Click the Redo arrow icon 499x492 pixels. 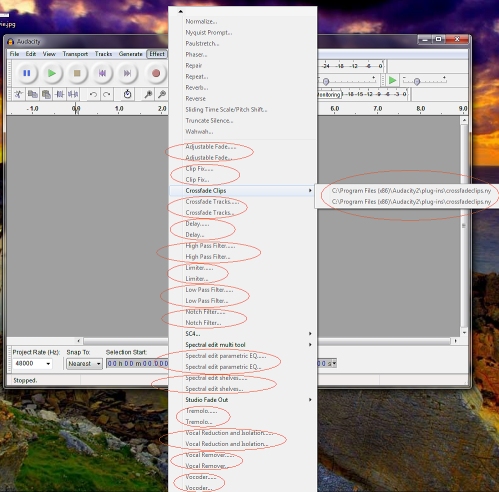107,94
